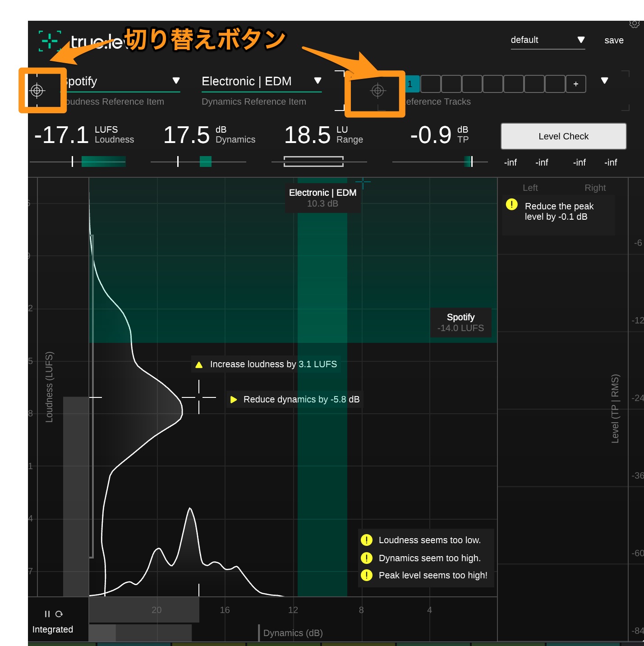Add a reference track with plus button
644x646 pixels.
(575, 84)
